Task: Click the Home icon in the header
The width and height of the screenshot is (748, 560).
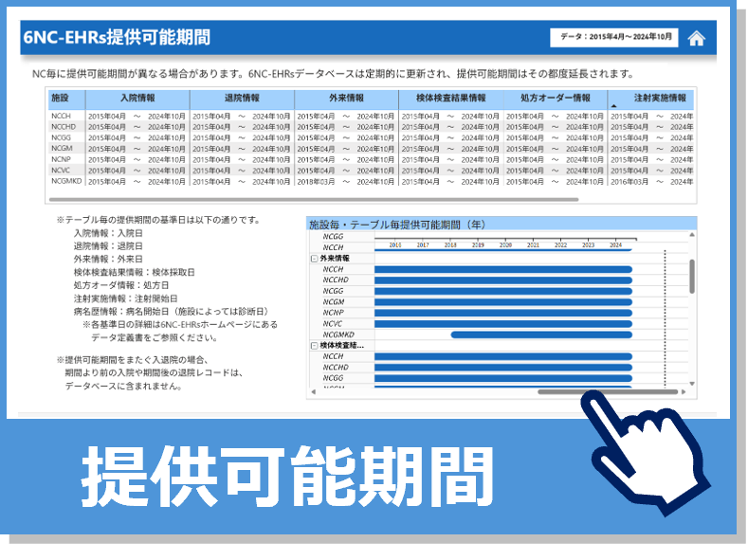Action: 696,38
